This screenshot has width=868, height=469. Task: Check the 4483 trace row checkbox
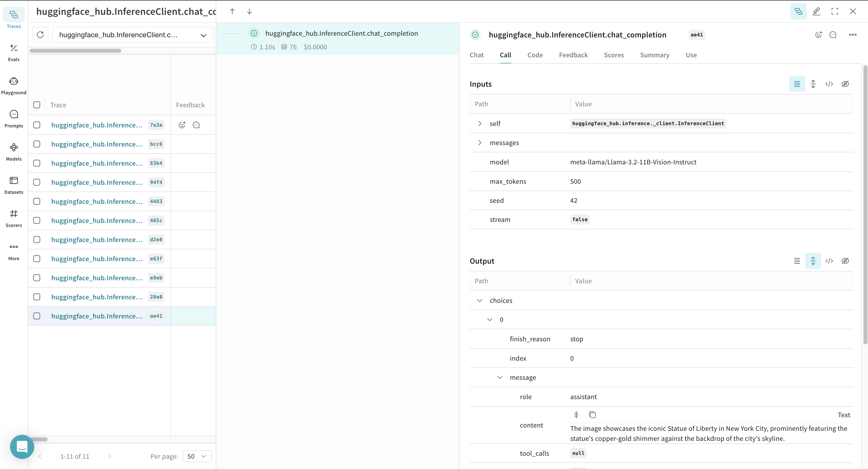tap(37, 202)
